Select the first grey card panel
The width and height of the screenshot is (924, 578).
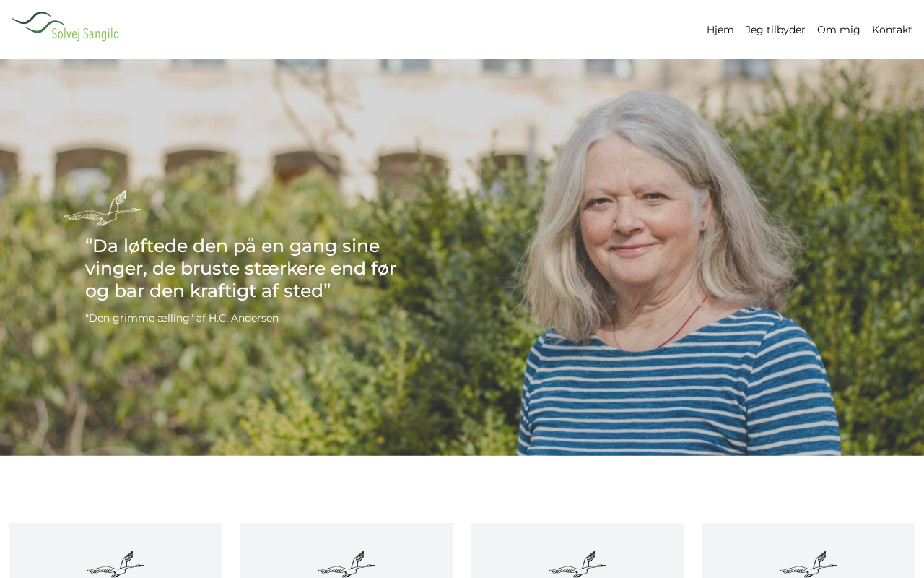coord(115,551)
